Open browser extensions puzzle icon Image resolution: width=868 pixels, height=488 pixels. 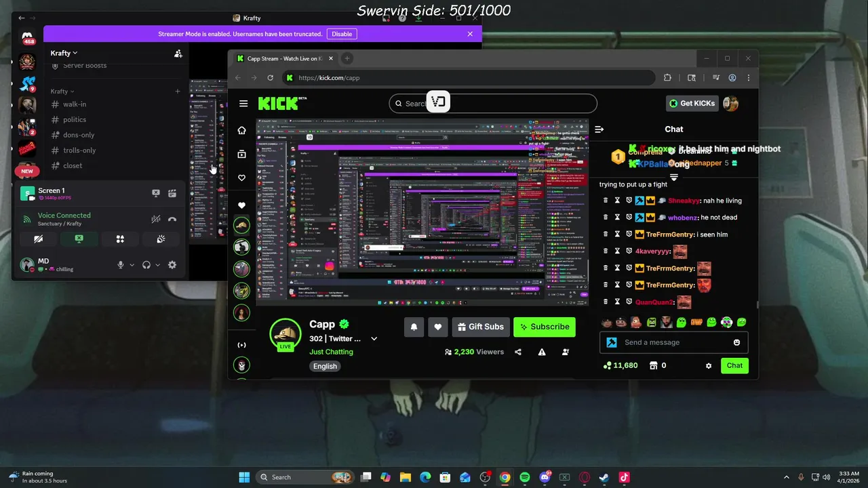point(667,78)
